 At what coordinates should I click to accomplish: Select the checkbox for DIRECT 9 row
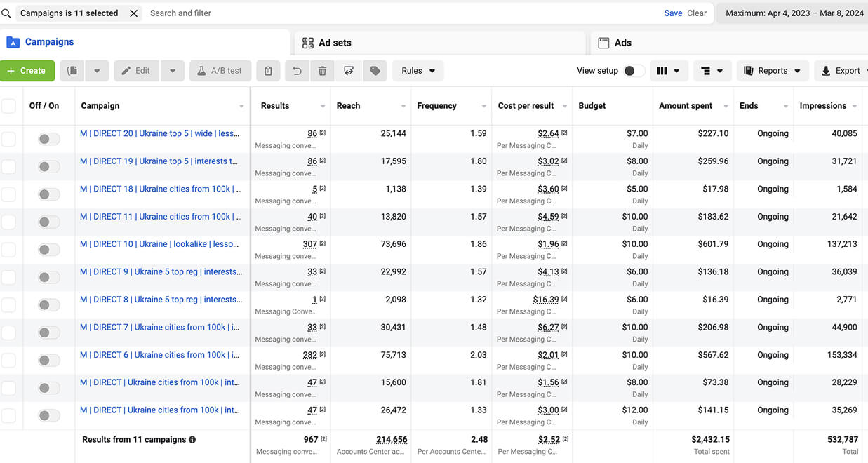(x=8, y=278)
